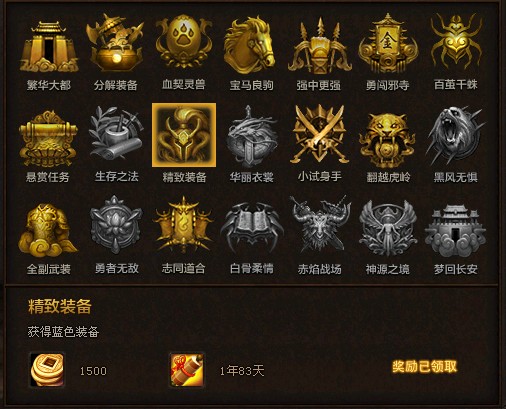Click the 勇闯邪寺 golden banner icon

pyautogui.click(x=387, y=43)
